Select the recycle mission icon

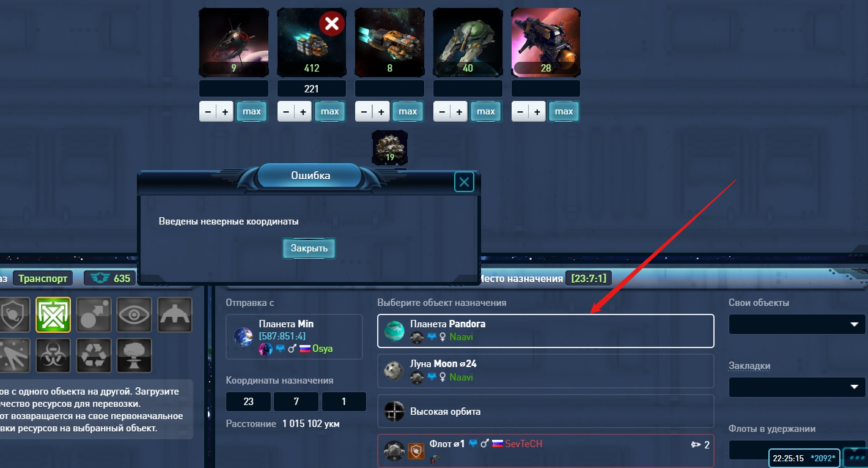pos(94,355)
